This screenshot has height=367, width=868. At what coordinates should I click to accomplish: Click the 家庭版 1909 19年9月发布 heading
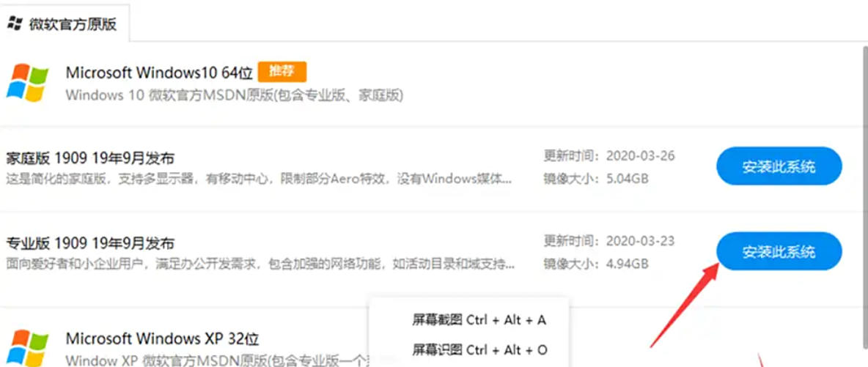(x=90, y=159)
